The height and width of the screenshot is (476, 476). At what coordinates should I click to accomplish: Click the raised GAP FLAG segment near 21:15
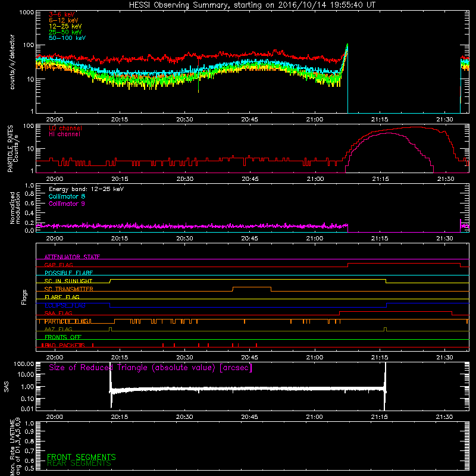click(404, 264)
